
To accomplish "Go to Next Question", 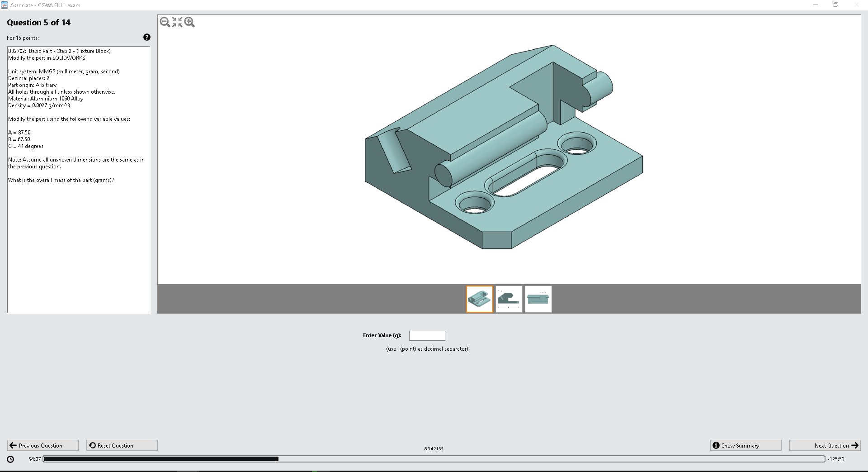I will 825,445.
